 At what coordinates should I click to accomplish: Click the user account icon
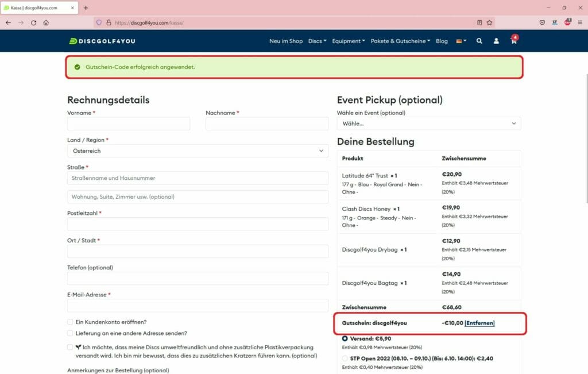pyautogui.click(x=496, y=41)
